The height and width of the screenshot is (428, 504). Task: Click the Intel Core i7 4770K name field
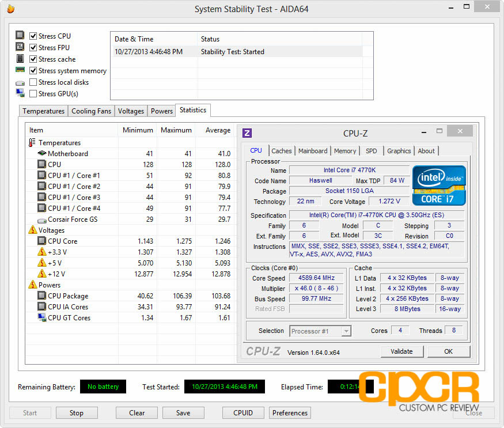click(350, 170)
